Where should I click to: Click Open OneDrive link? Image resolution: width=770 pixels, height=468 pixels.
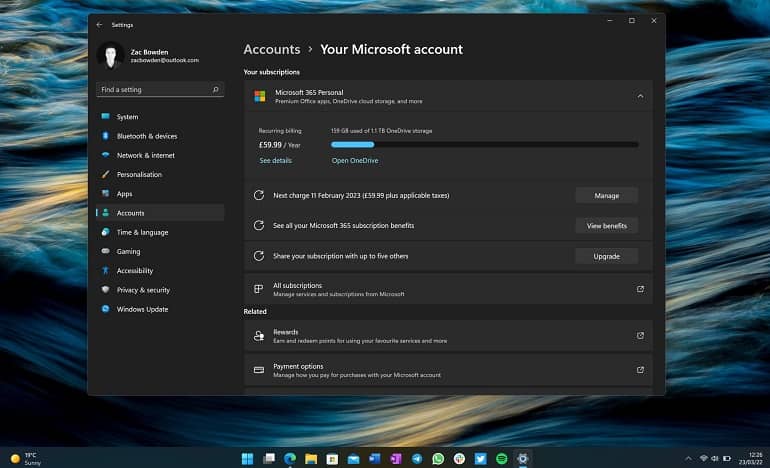tap(355, 161)
